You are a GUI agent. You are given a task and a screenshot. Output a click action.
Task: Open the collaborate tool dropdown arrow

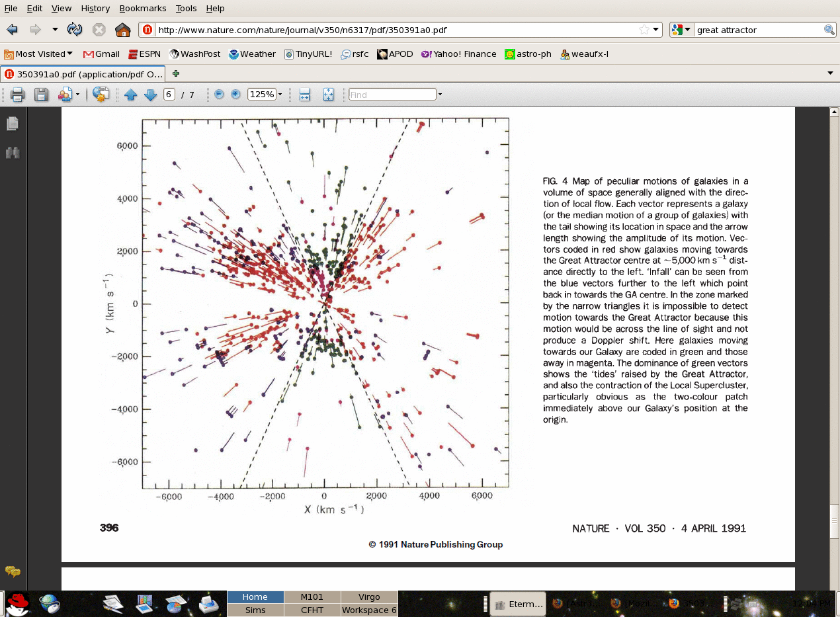pos(77,95)
